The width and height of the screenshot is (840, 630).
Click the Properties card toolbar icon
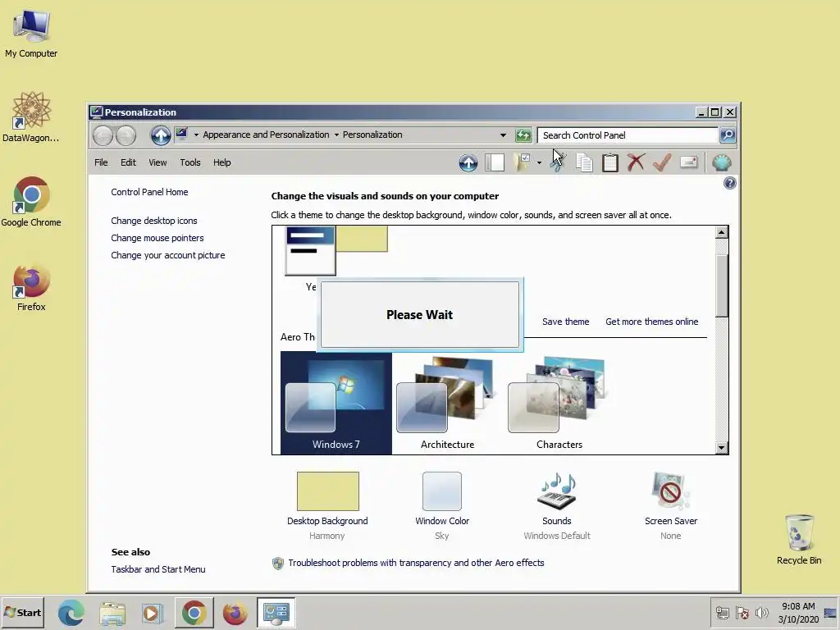click(688, 162)
